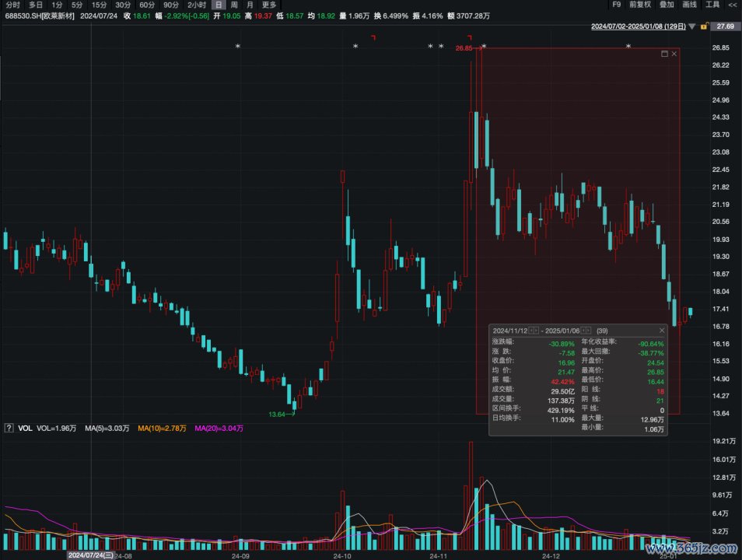Switch chart to 90分 period
The image size is (742, 560).
point(171,5)
